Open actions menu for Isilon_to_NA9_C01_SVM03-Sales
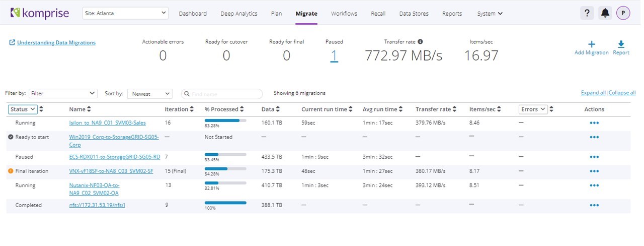Viewport: 644px width, 246px height. 594,122
